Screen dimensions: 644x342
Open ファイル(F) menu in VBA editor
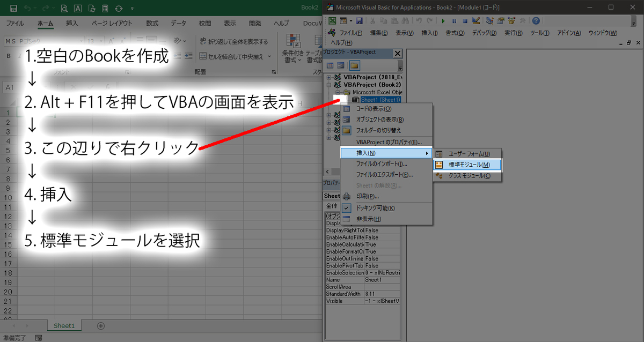coord(351,33)
